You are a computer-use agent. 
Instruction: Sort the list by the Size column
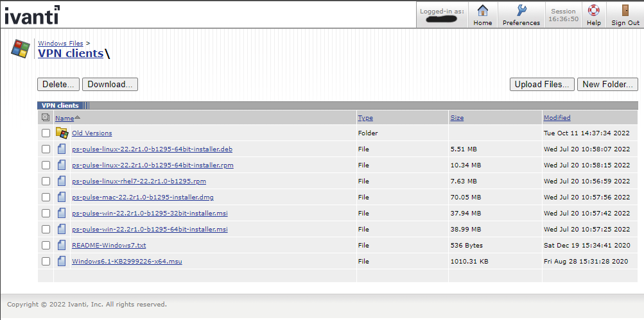coord(457,118)
